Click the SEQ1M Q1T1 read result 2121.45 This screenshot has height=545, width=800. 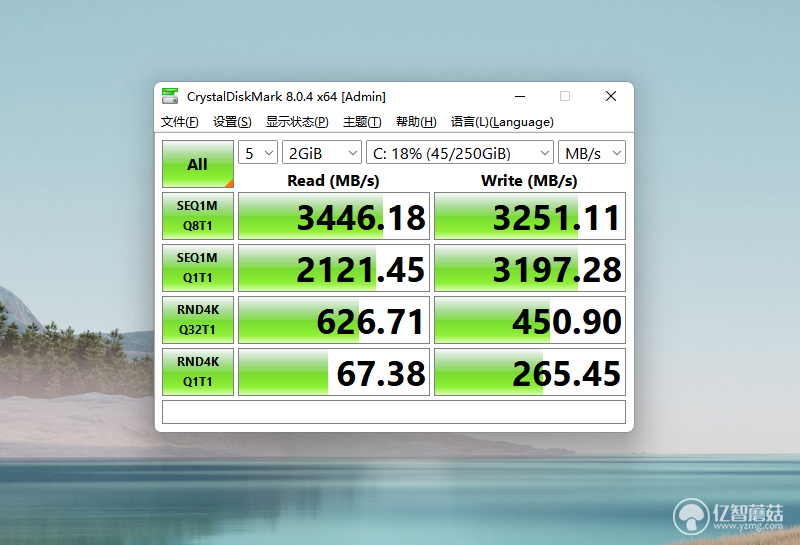click(334, 268)
